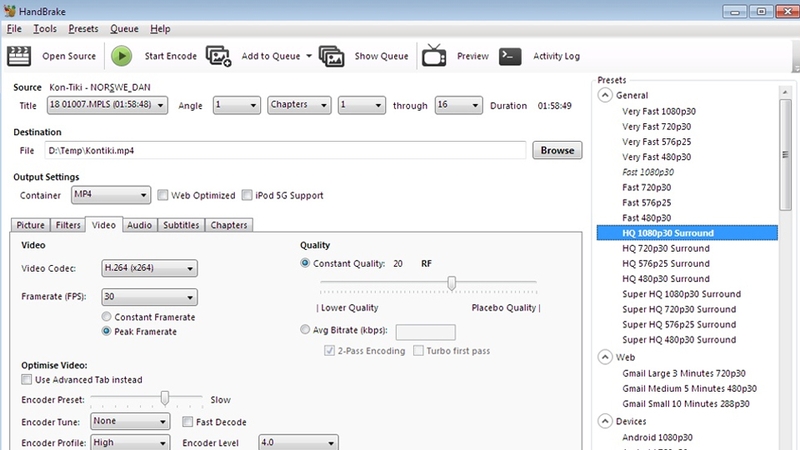
Task: Click the HandBrake app icon in the title bar
Action: click(x=9, y=11)
